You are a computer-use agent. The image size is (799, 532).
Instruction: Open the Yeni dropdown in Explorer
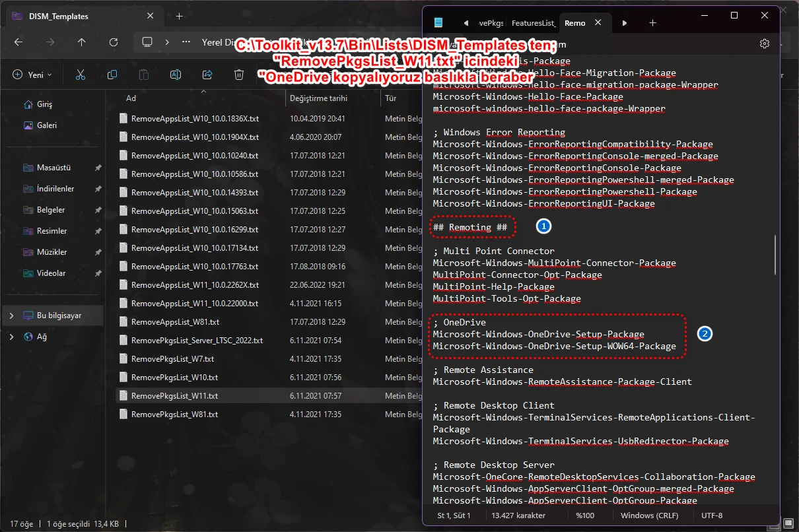tap(32, 75)
